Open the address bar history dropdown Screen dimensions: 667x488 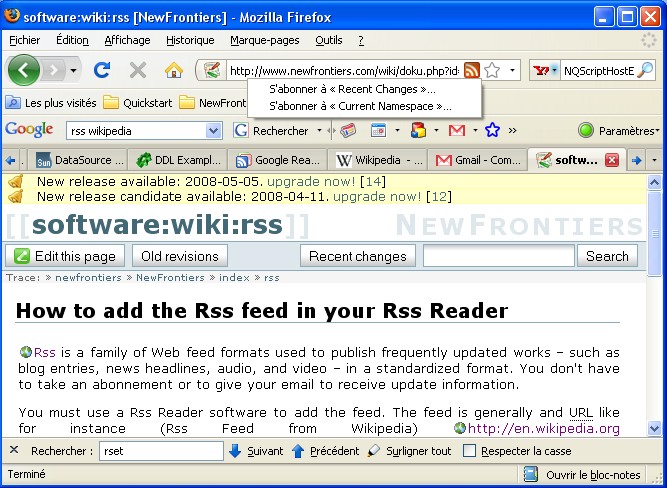[513, 70]
